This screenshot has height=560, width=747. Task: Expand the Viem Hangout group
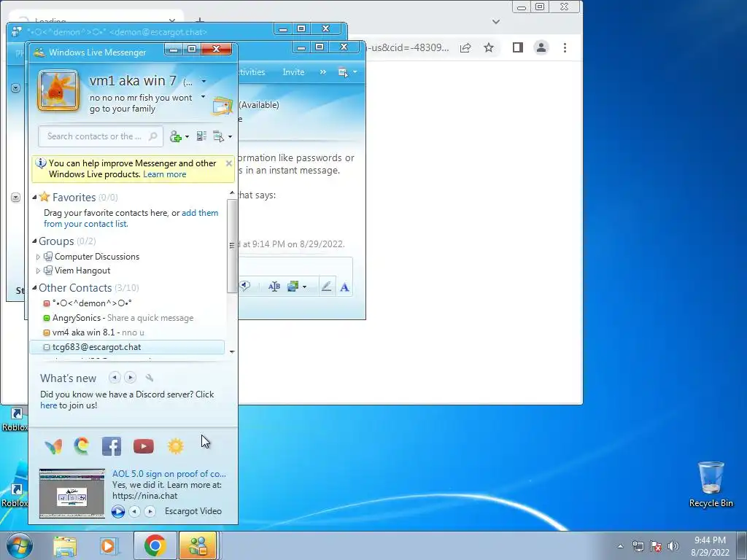pyautogui.click(x=38, y=271)
